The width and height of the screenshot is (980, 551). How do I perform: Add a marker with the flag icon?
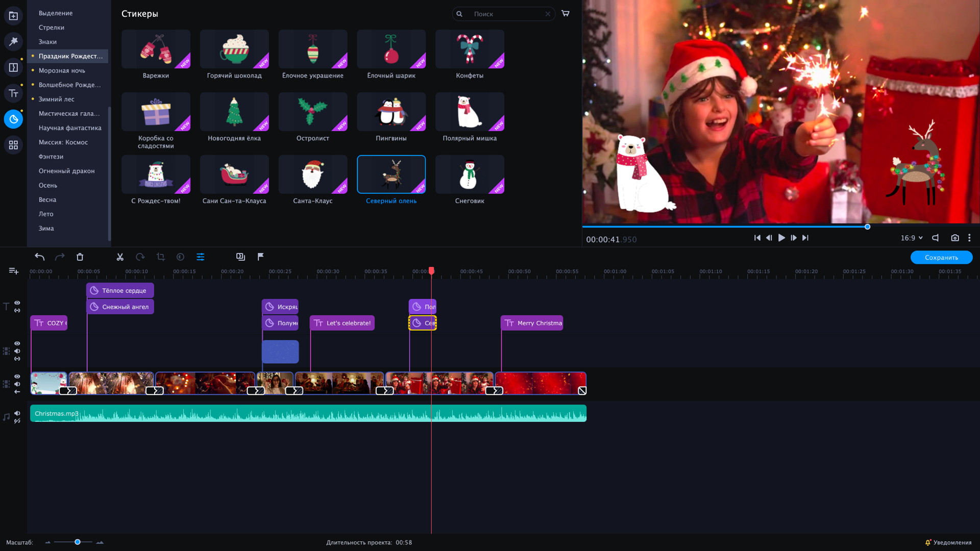[x=261, y=257]
